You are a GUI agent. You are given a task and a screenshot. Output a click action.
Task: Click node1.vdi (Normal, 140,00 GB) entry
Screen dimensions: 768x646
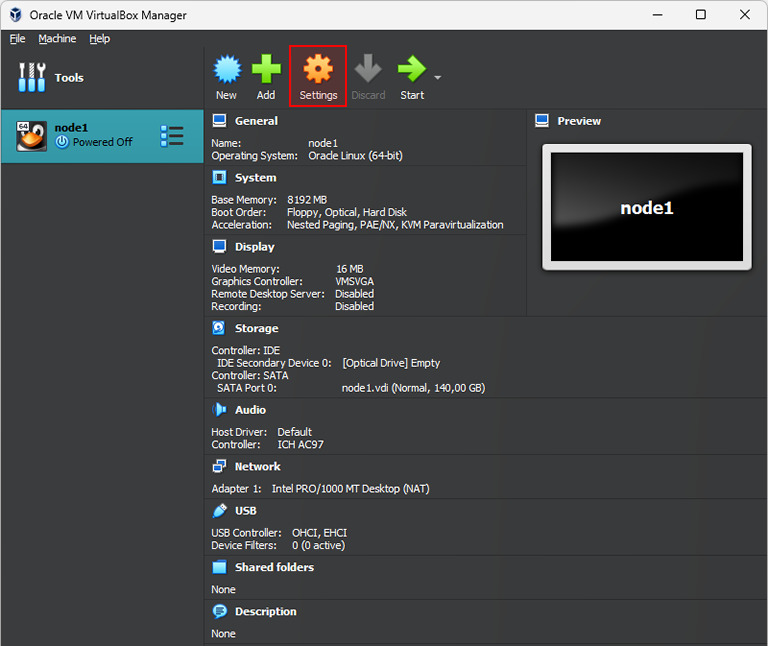(x=413, y=388)
